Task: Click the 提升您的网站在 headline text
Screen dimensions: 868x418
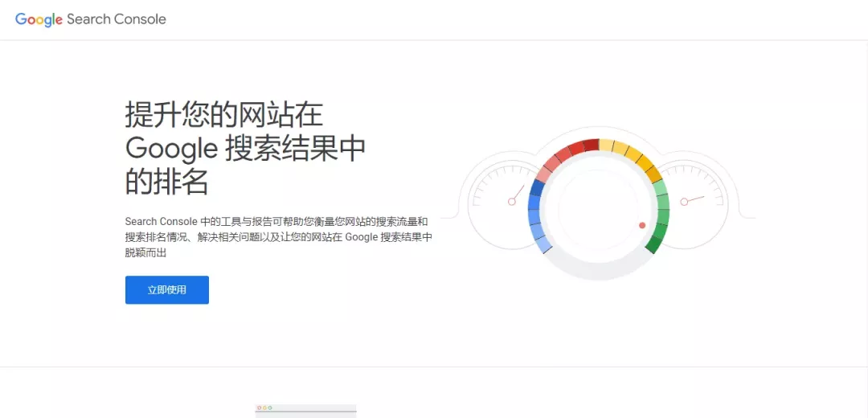Action: 223,115
